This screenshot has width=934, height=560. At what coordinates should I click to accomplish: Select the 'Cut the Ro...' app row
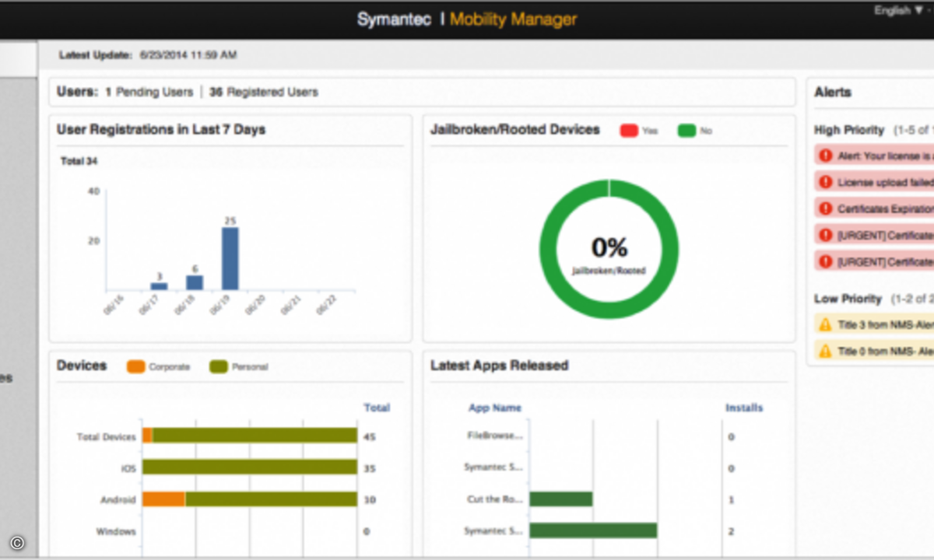(x=495, y=499)
